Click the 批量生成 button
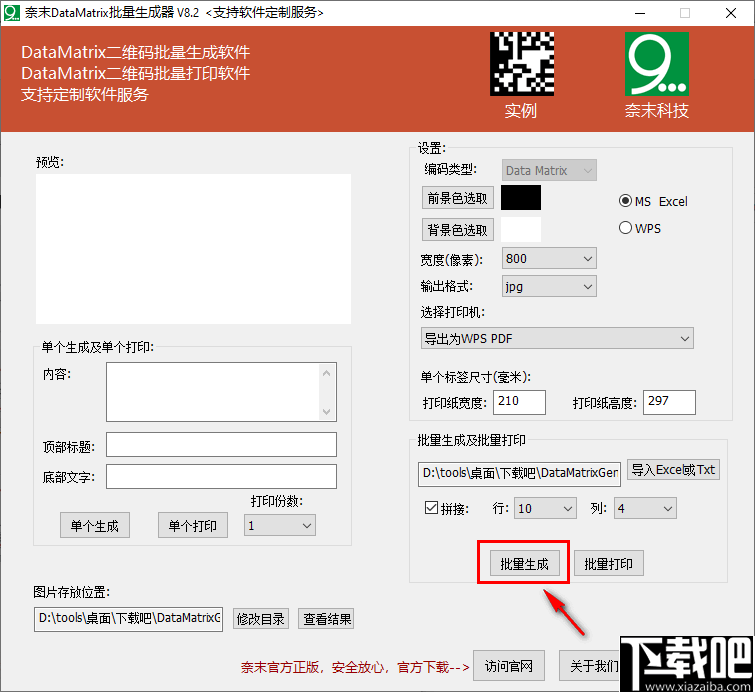The image size is (755, 692). [525, 563]
